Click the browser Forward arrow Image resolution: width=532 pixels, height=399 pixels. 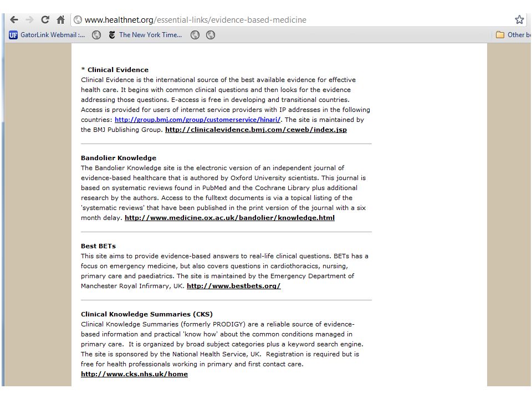[x=30, y=20]
